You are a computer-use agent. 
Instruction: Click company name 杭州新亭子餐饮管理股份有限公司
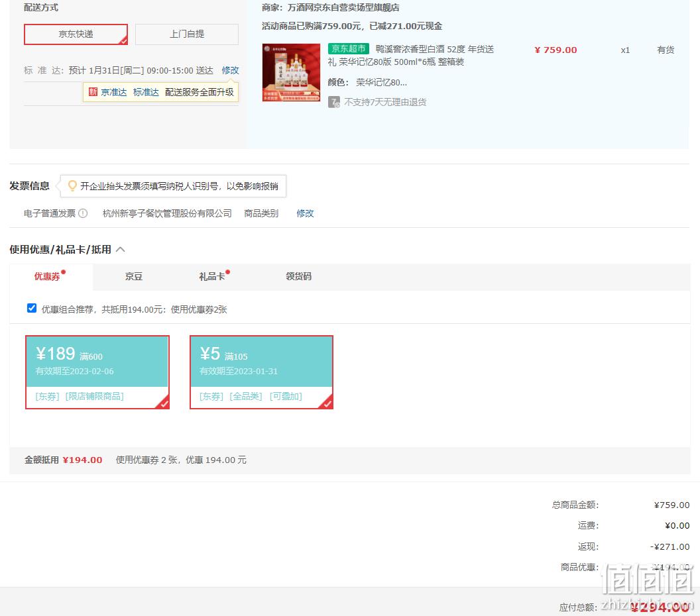click(x=168, y=213)
